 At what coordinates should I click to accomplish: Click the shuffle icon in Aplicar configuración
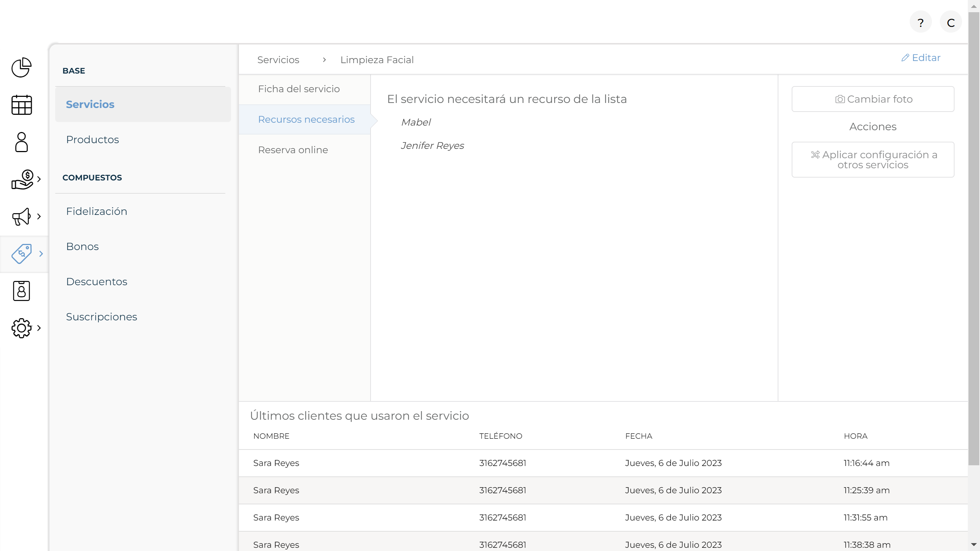tap(815, 155)
